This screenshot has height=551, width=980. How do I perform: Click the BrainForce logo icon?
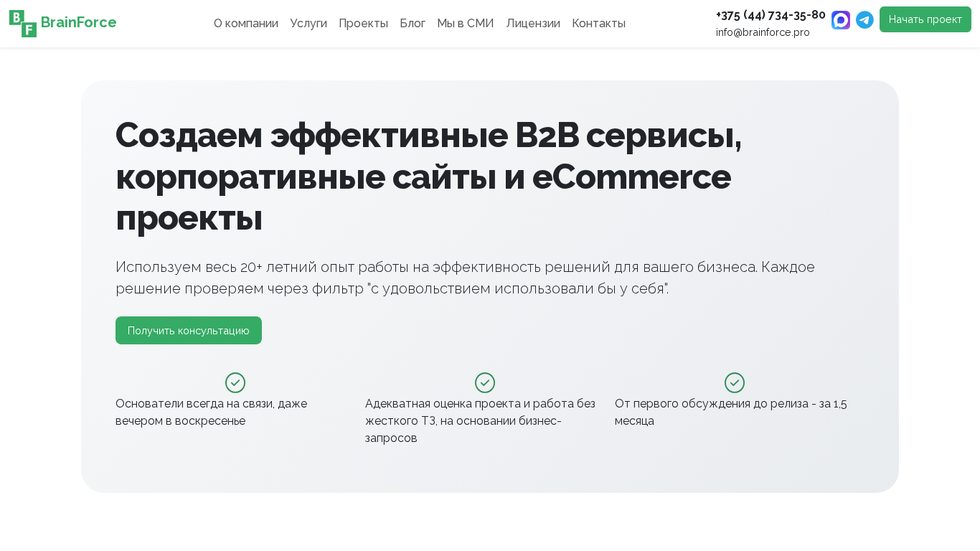[x=23, y=24]
